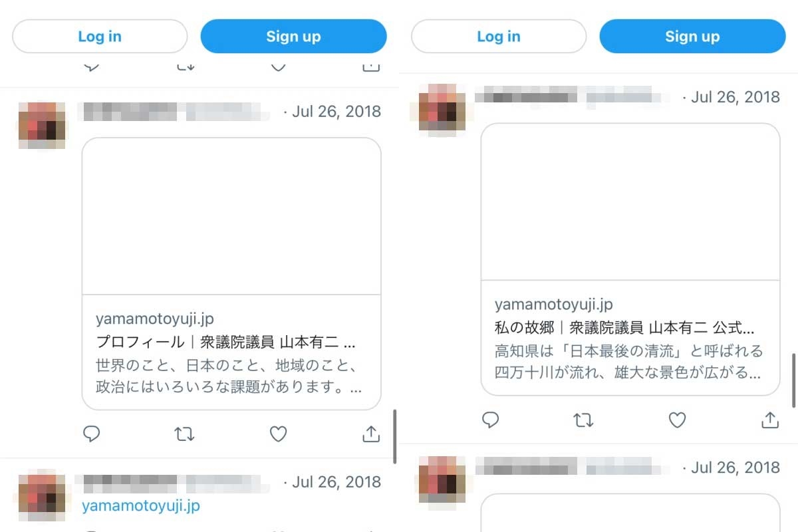Like the 私の故郷 tweet in right pane
The width and height of the screenshot is (798, 532).
tap(677, 420)
